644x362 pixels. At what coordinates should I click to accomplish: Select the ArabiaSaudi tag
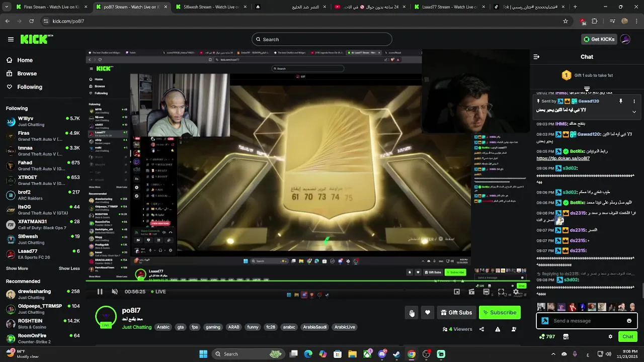click(314, 327)
